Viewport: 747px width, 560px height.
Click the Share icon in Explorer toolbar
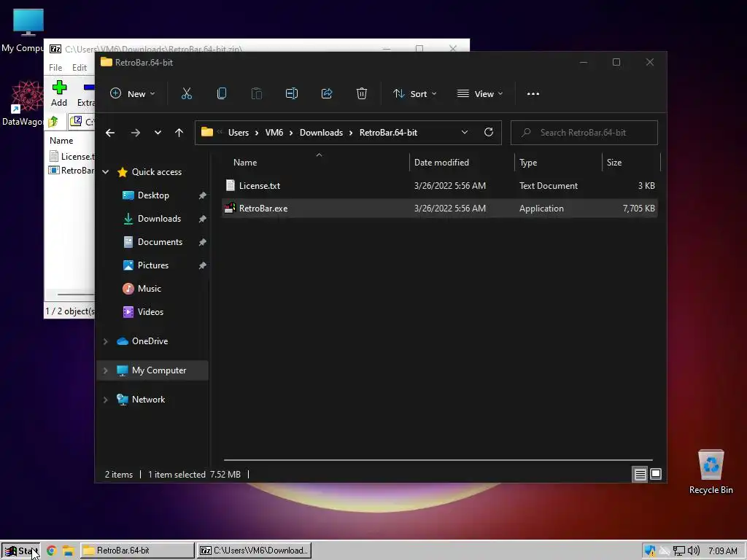(327, 94)
